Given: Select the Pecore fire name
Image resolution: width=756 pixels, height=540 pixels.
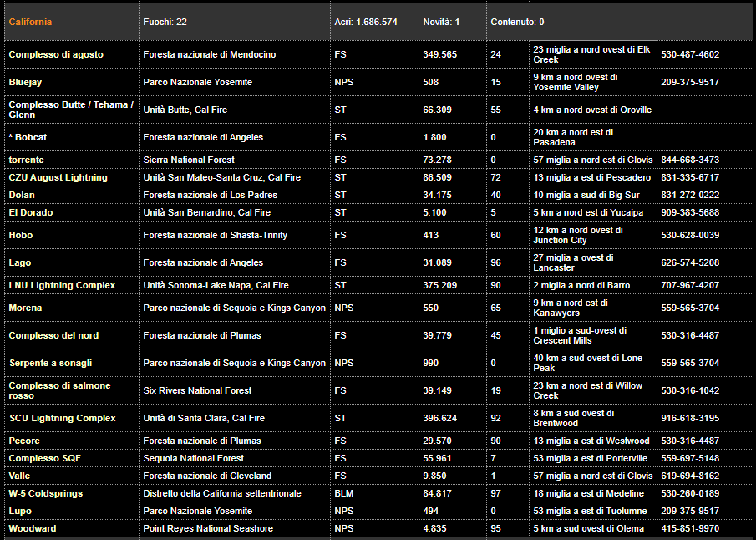Looking at the screenshot, I should [24, 441].
